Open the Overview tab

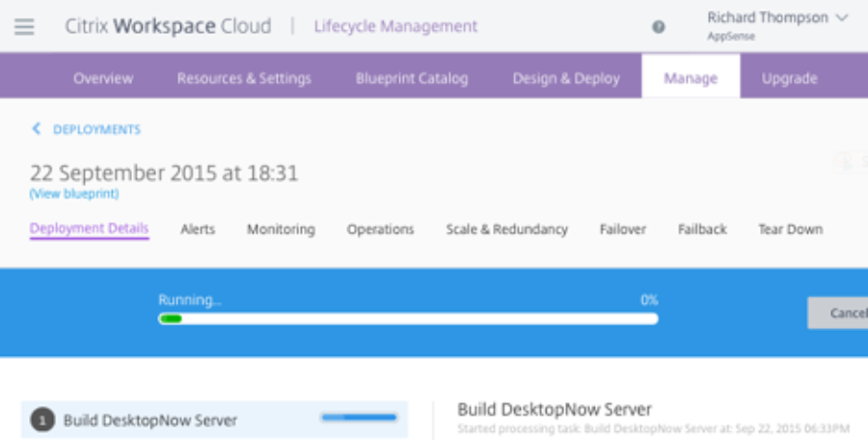(103, 78)
